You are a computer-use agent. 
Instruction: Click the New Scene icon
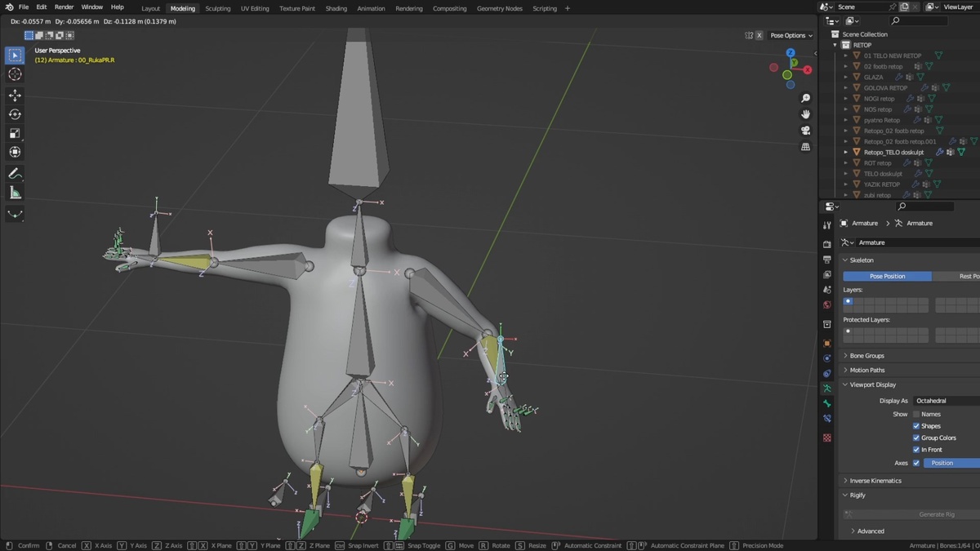click(904, 7)
